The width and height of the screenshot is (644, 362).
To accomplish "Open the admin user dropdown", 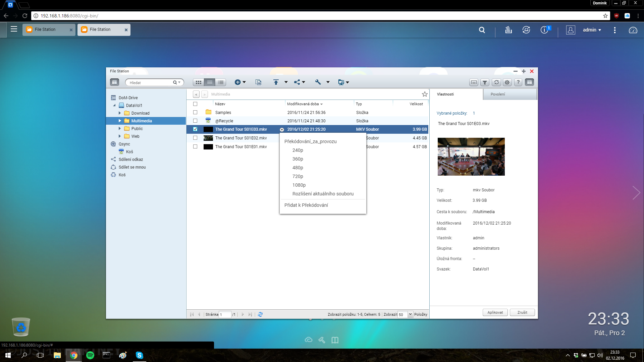I will pyautogui.click(x=592, y=30).
